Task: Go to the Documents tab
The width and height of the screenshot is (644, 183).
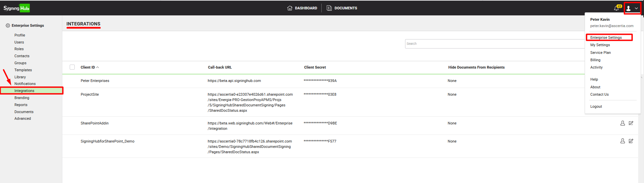Action: pos(342,8)
